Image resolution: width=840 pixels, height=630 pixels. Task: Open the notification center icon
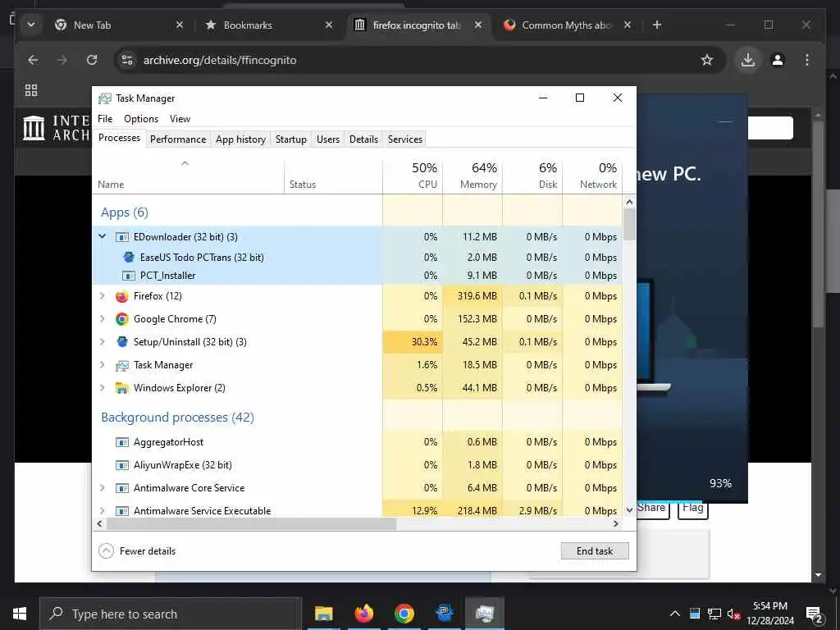tap(815, 614)
